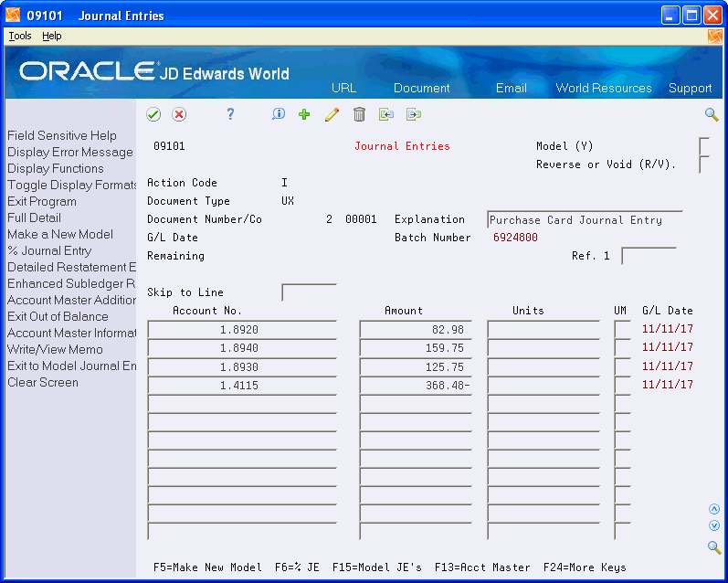Click the scroll up arrow circle icon
Viewport: 728px width, 583px height.
pyautogui.click(x=714, y=509)
